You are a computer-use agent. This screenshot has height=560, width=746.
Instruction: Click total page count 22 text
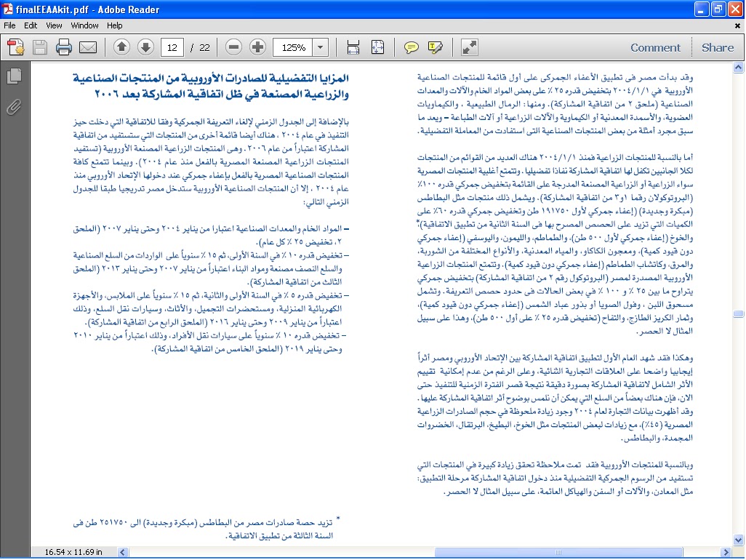click(x=204, y=47)
